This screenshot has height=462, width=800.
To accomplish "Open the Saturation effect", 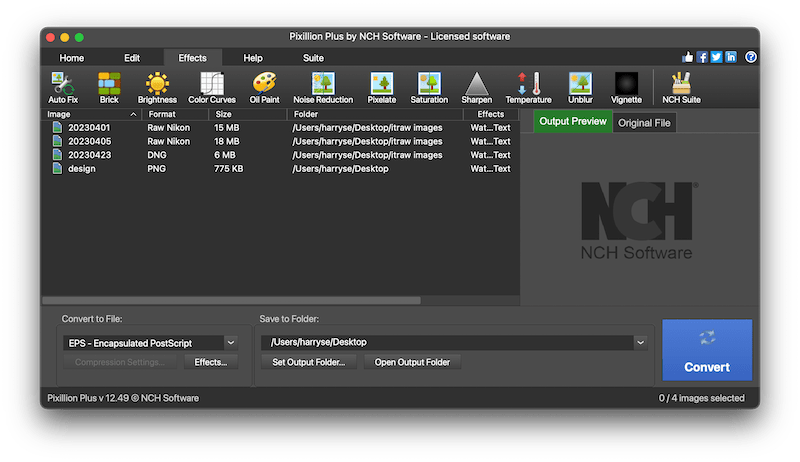I will click(429, 88).
